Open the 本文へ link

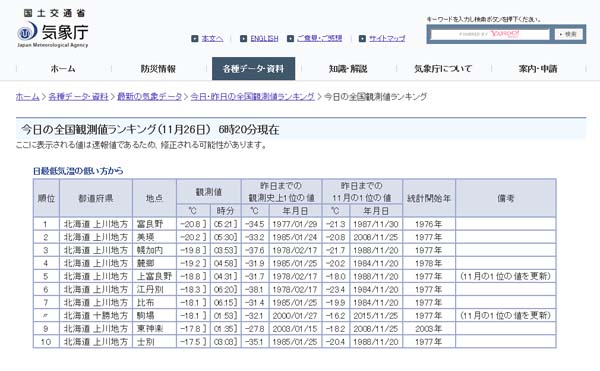tap(212, 38)
